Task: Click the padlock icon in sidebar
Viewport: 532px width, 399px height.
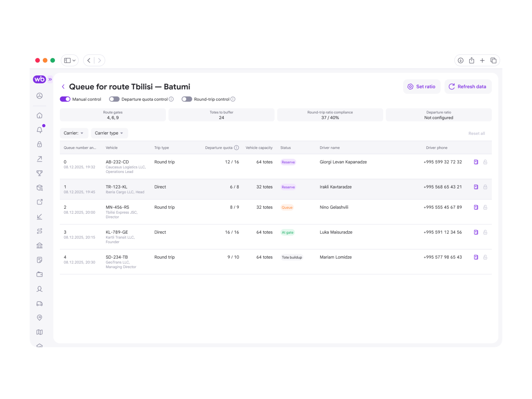Action: (x=39, y=145)
